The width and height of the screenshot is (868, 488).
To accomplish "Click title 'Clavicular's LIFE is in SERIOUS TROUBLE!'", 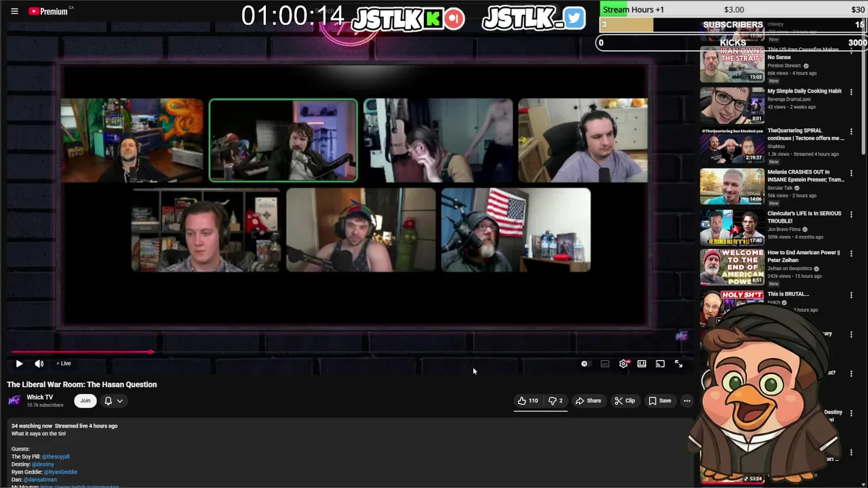I will tap(804, 217).
